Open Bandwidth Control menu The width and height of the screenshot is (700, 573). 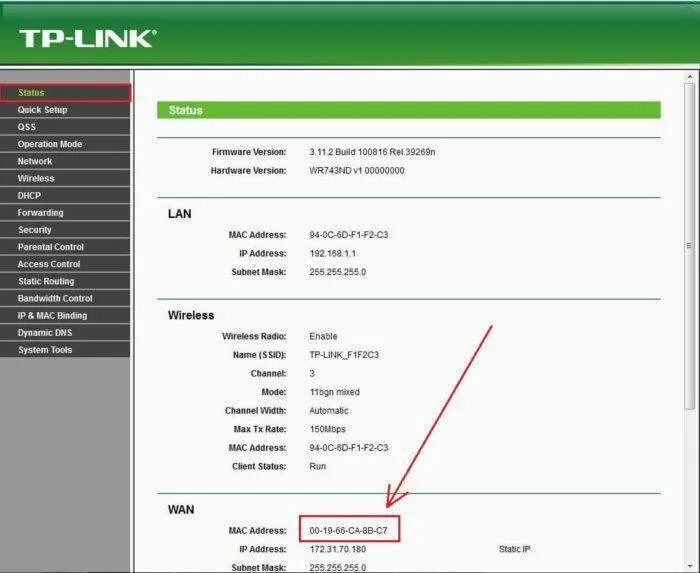pos(65,299)
